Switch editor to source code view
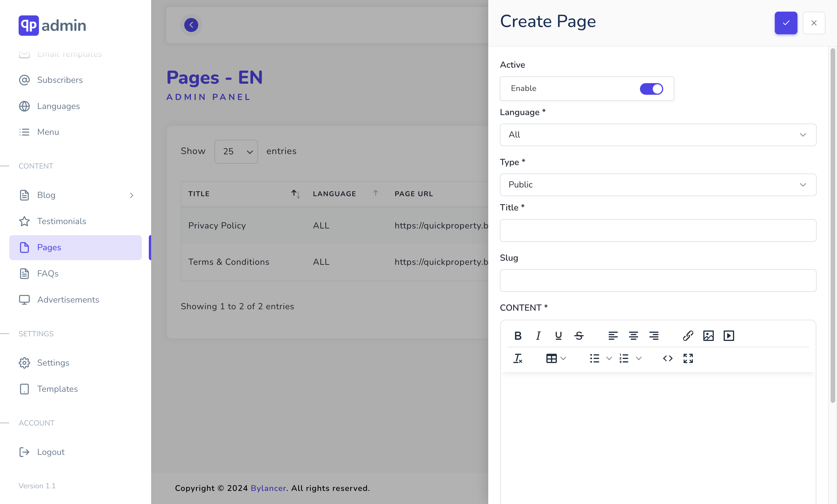837x504 pixels. pos(668,358)
